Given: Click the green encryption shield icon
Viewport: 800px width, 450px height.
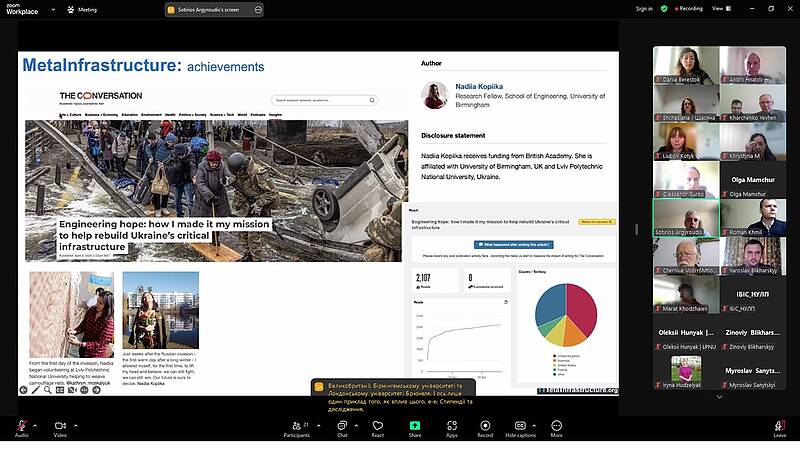Looking at the screenshot, I should tap(664, 9).
